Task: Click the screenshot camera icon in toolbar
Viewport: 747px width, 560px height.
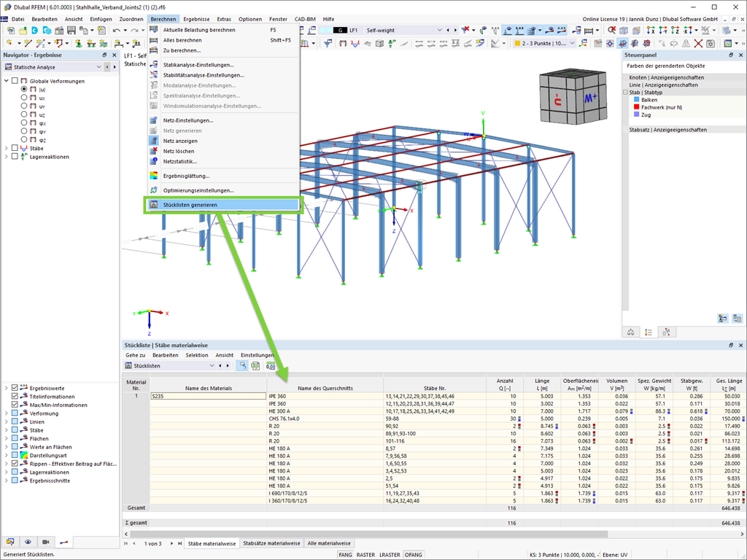Action: click(711, 43)
